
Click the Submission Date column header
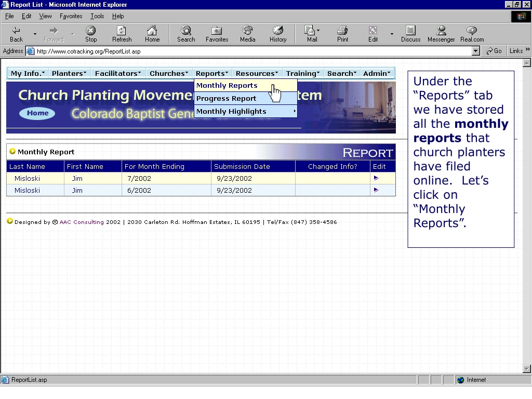pyautogui.click(x=253, y=166)
